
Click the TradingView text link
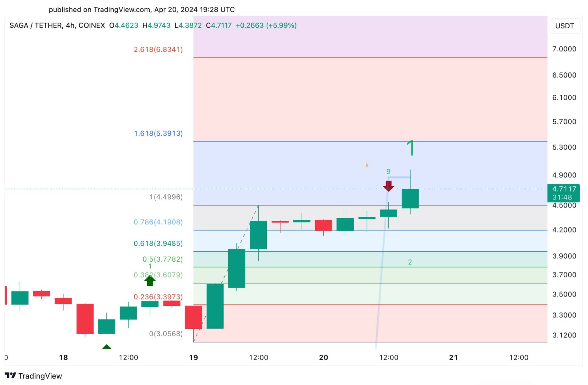coord(40,376)
